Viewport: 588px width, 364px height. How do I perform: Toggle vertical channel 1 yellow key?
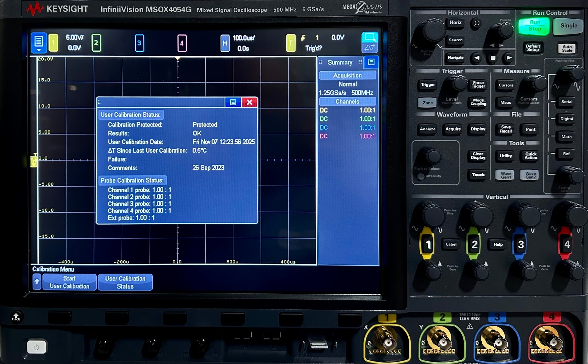click(428, 245)
